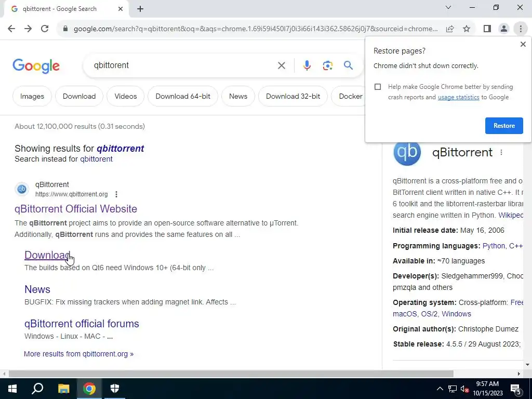Open the tab search chevron
The height and width of the screenshot is (399, 532).
448,7
